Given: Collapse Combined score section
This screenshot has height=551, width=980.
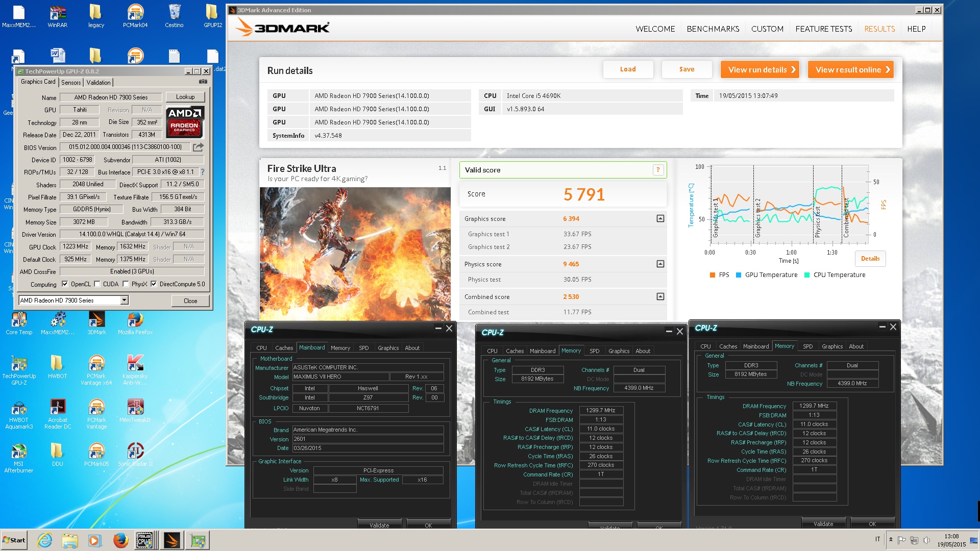Looking at the screenshot, I should 660,296.
